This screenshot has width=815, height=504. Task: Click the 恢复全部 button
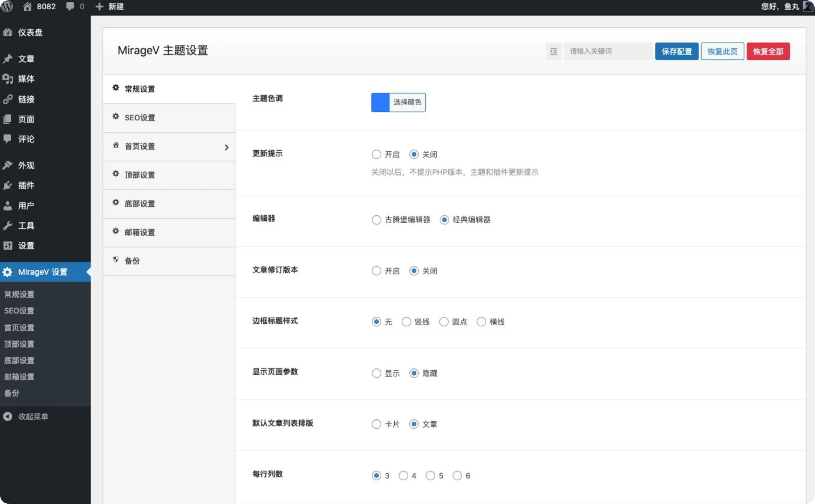tap(768, 51)
